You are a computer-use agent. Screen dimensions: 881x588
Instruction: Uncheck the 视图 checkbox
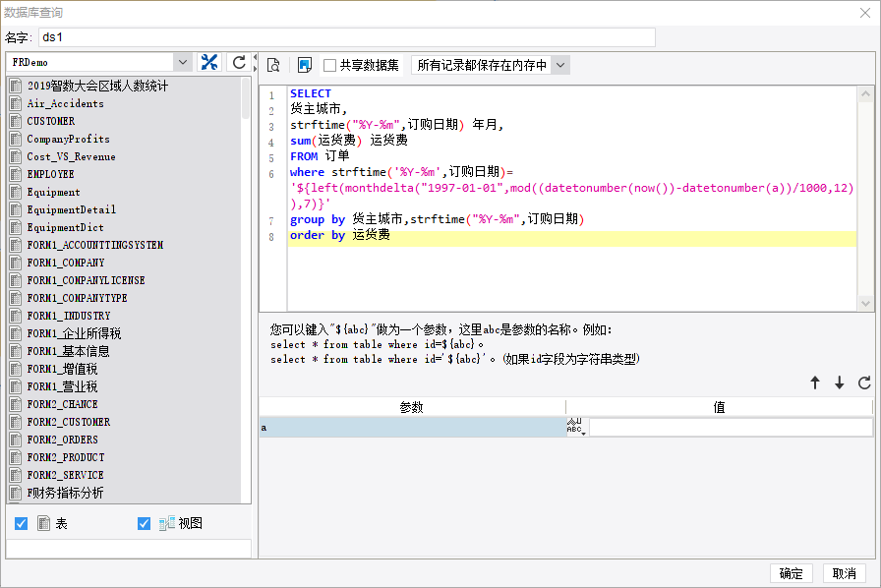pyautogui.click(x=144, y=523)
